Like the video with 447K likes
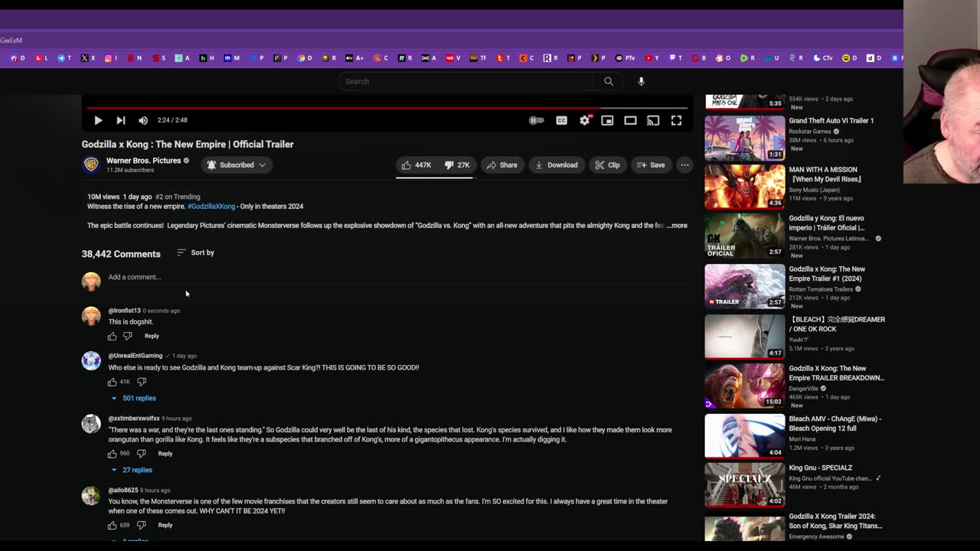 pyautogui.click(x=416, y=165)
